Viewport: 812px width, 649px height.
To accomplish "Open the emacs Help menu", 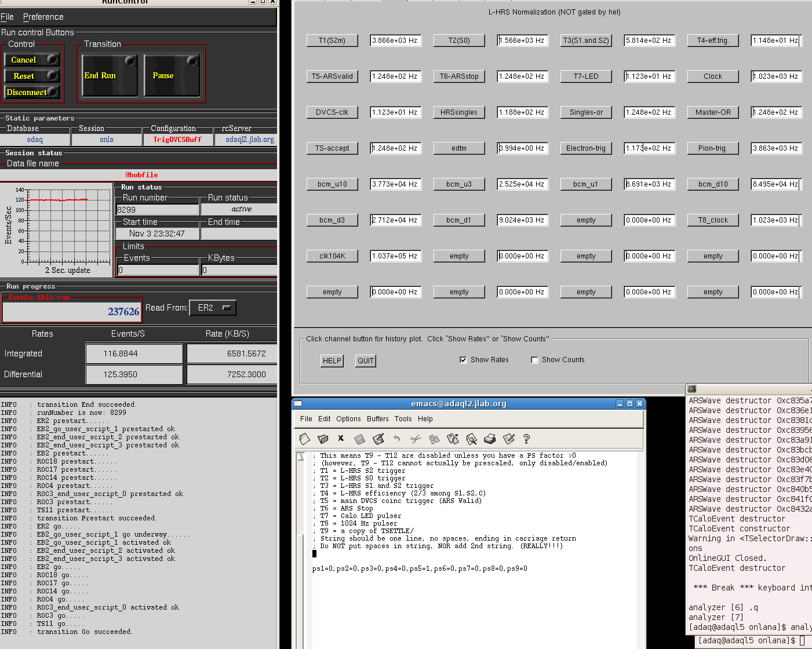I will coord(425,419).
